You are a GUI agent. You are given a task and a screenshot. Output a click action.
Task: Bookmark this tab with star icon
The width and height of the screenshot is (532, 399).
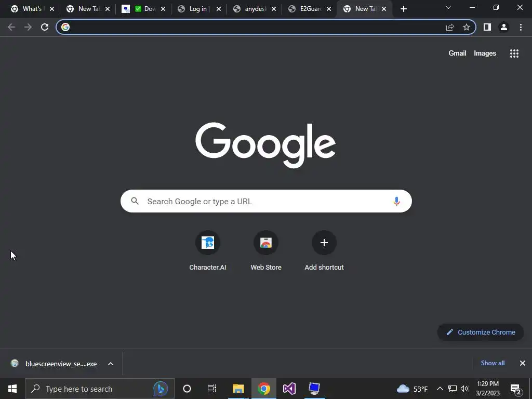(467, 27)
